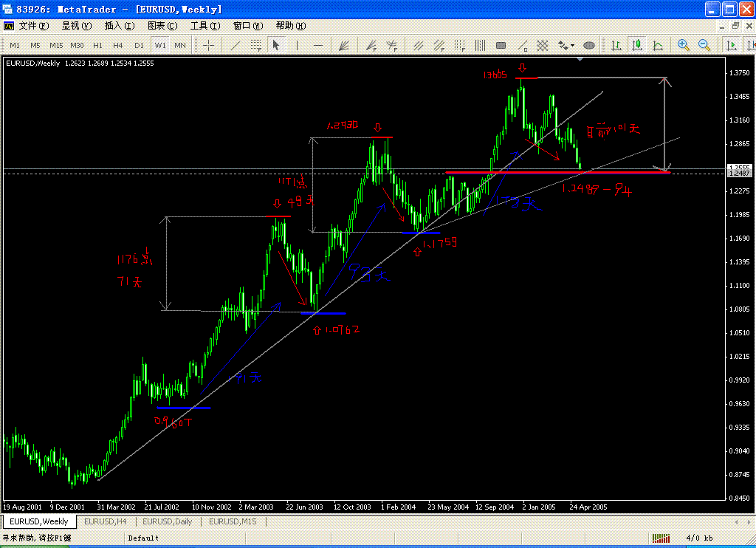Switch to M1 timeframe
756x548 pixels.
click(15, 45)
